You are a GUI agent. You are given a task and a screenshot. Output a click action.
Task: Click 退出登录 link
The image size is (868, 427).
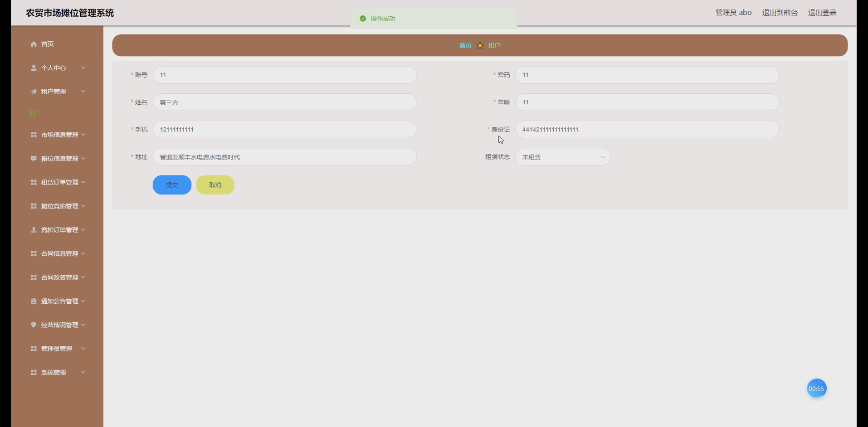click(x=822, y=13)
